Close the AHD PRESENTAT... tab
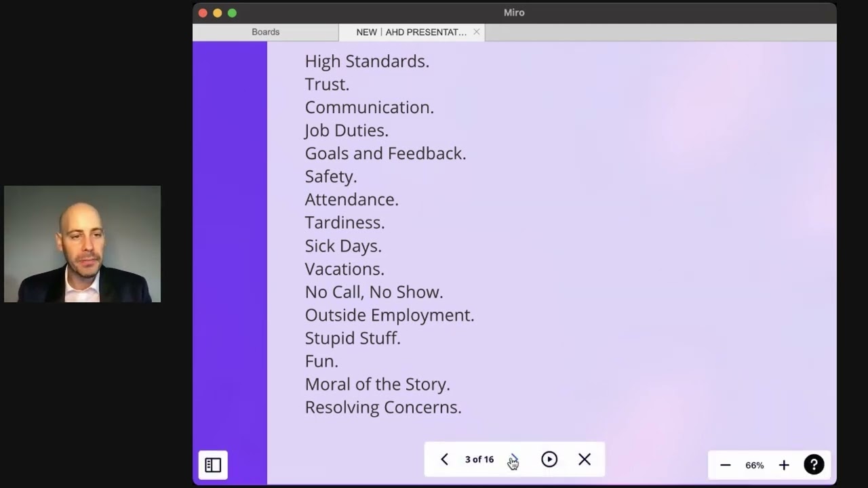The width and height of the screenshot is (868, 488). click(477, 32)
